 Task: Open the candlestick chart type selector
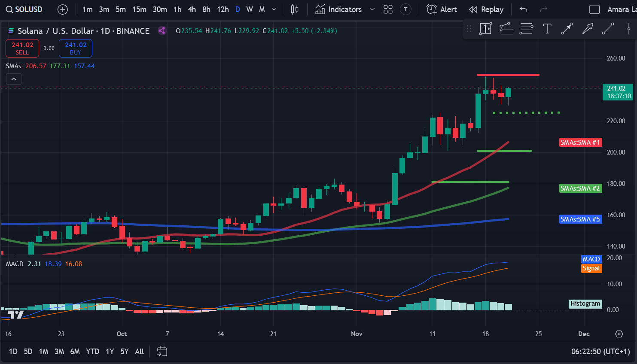tap(295, 9)
